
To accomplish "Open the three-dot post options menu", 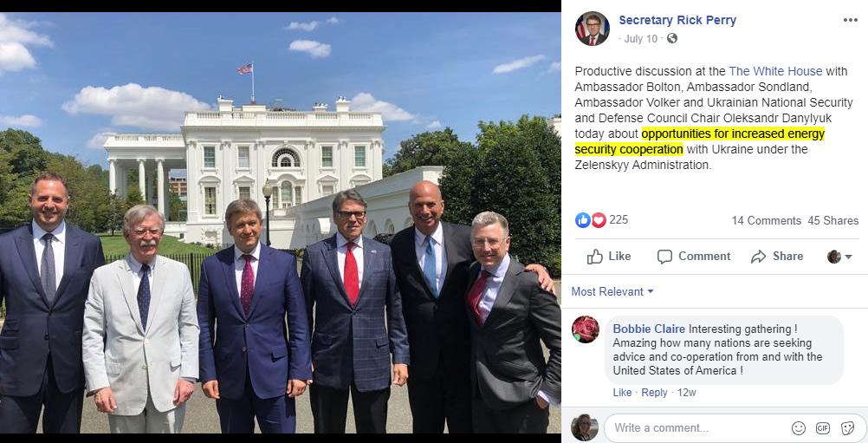I will pos(851,21).
